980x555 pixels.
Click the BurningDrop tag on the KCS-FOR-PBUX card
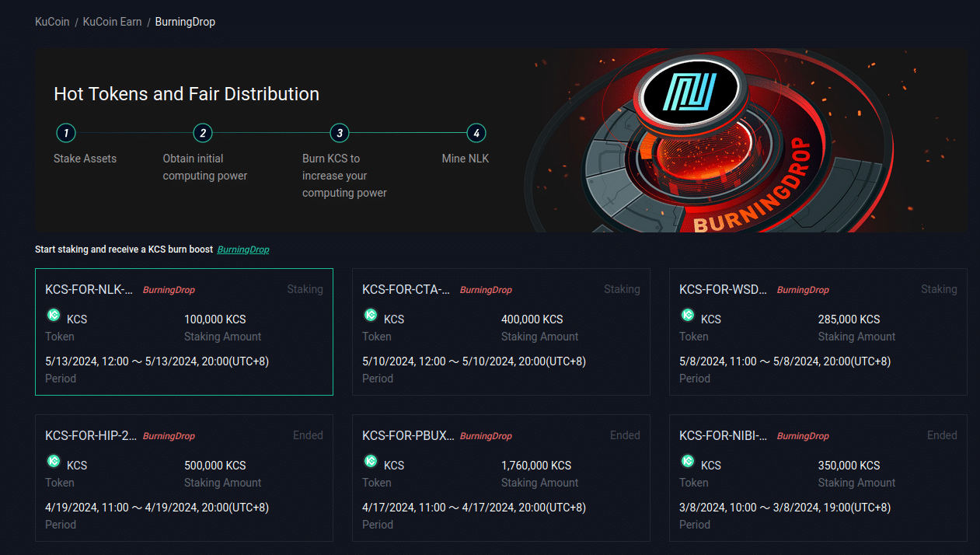point(486,436)
